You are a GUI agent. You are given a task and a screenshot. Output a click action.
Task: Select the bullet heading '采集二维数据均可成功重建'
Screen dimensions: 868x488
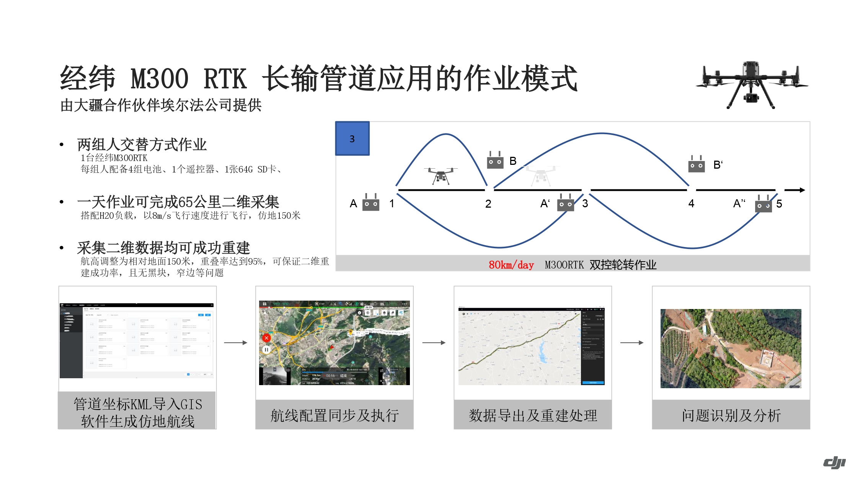pyautogui.click(x=163, y=248)
